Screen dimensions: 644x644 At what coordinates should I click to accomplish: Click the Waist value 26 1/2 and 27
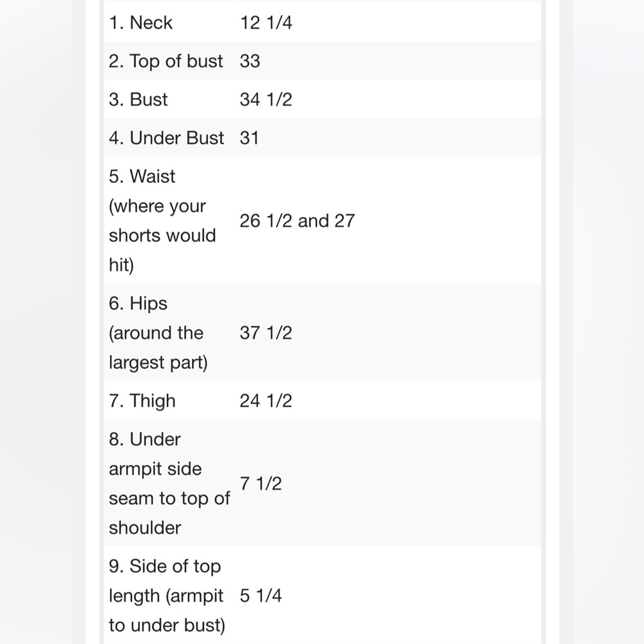[x=297, y=221]
